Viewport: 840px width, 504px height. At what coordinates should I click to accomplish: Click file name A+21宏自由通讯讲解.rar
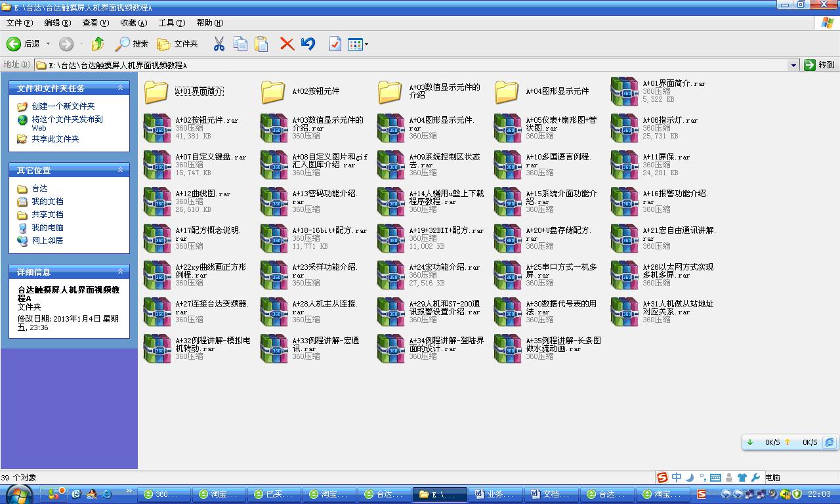pyautogui.click(x=679, y=234)
